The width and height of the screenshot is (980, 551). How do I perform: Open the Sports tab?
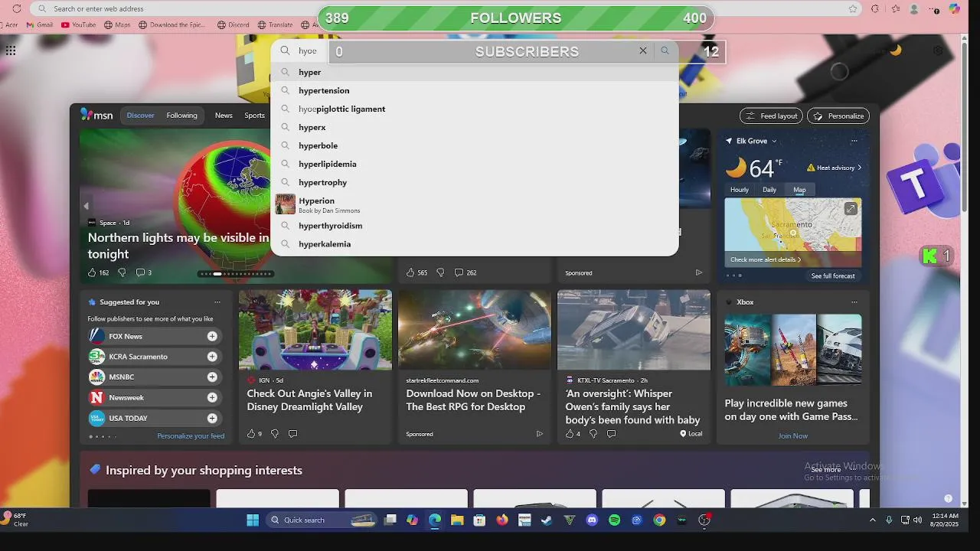point(254,116)
